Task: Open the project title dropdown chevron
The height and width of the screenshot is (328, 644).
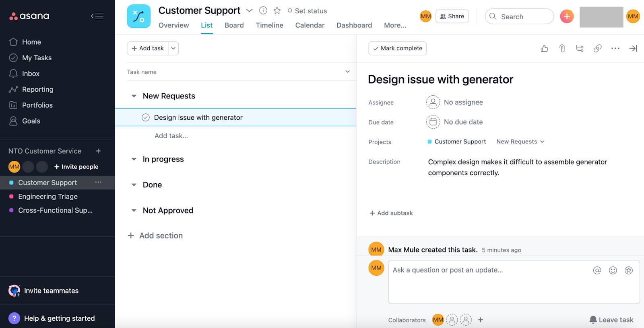Action: point(249,10)
